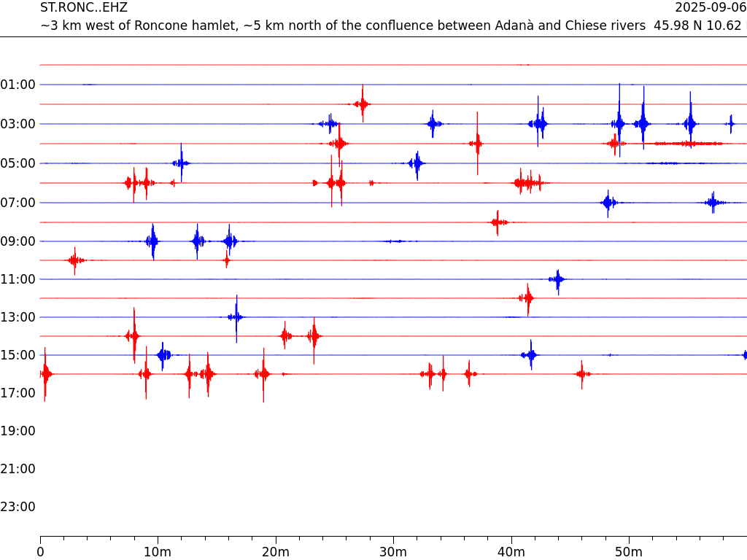The image size is (747, 560).
Task: Click the red event near 19m on 16:00 trace
Action: tap(263, 374)
